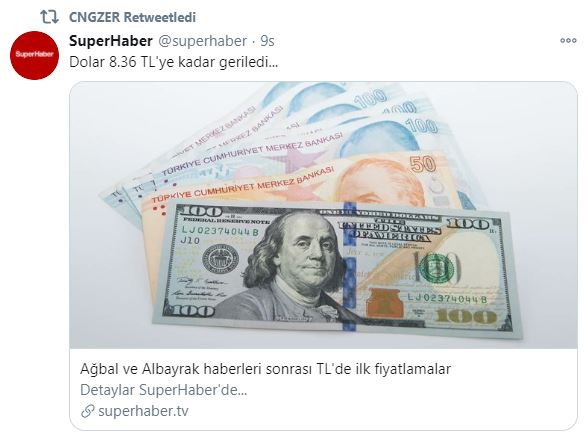Click the Detaylar SuperHaber'de description
Screen dimensions: 588x441
164,390
